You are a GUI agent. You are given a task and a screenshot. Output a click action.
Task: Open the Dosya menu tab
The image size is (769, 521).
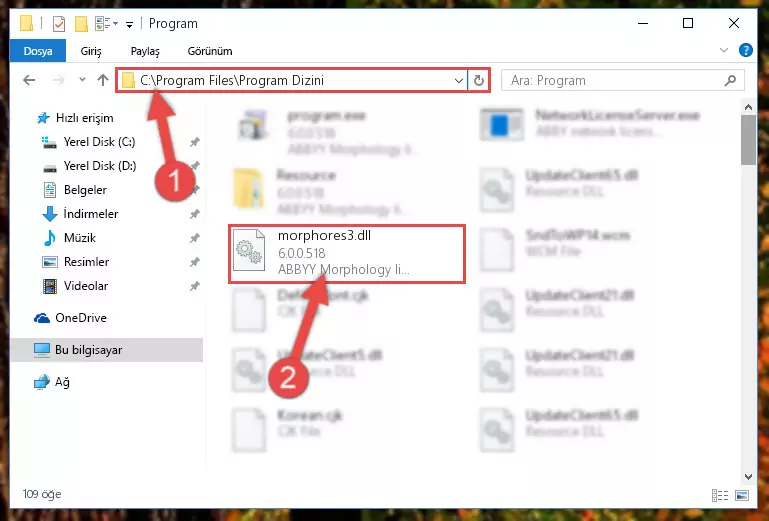[x=38, y=51]
